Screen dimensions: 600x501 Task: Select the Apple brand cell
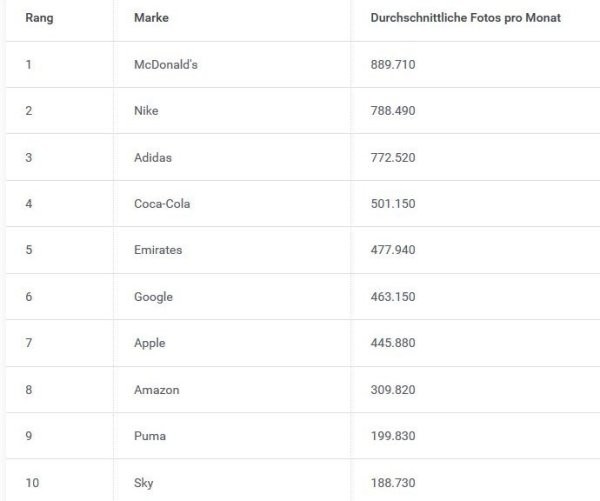coord(150,343)
